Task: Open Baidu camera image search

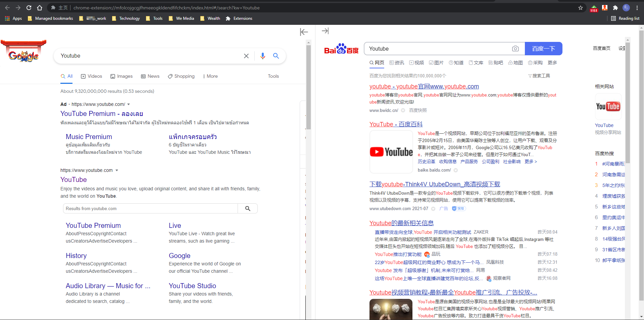Action: point(515,49)
